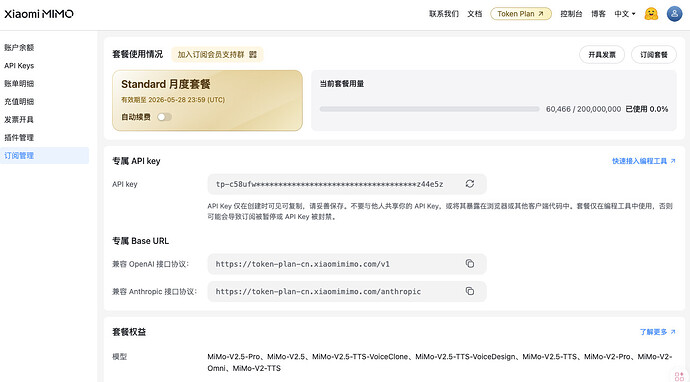Click the 订阅套餐 button
Screen dimensions: 690x382
[x=654, y=55]
